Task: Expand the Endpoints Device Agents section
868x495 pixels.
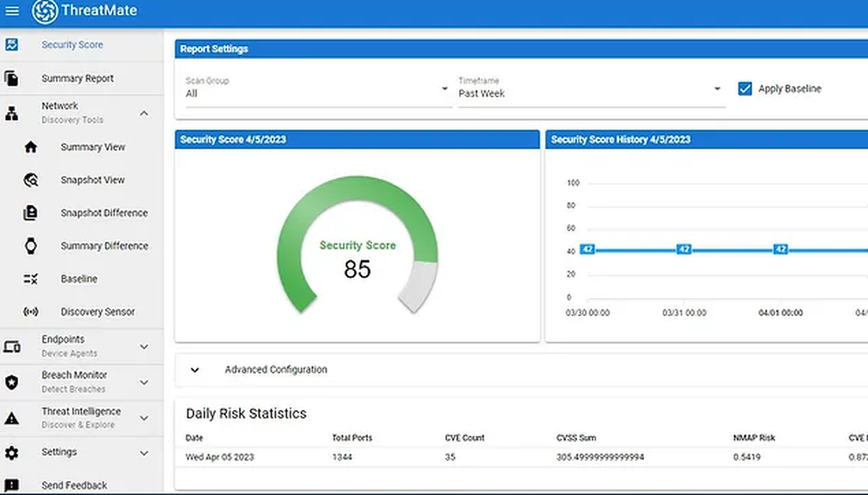Action: pos(144,346)
